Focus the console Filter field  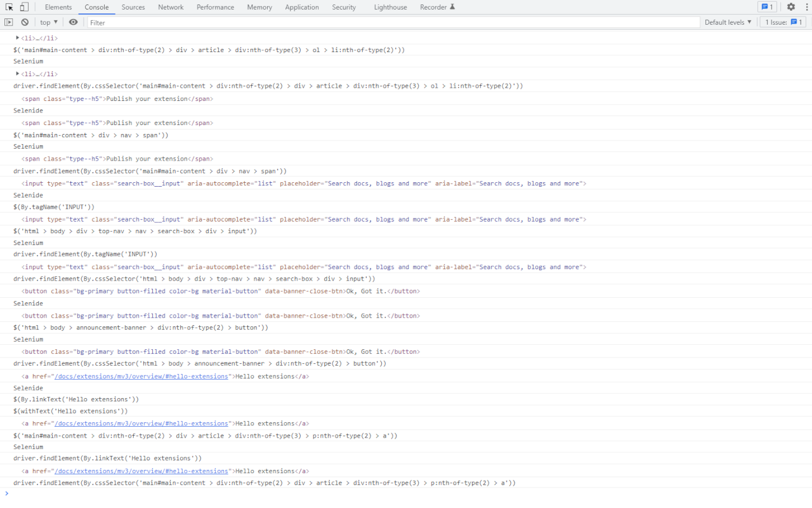pyautogui.click(x=393, y=22)
